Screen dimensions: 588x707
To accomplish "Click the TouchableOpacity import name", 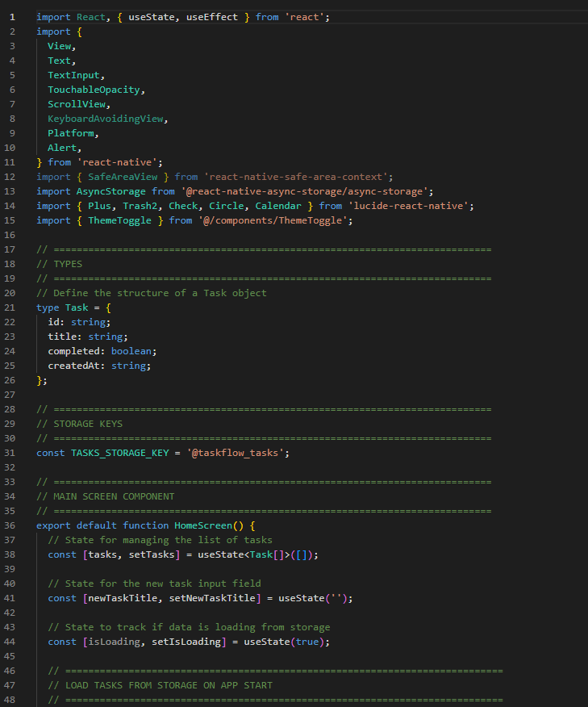I will (96, 90).
